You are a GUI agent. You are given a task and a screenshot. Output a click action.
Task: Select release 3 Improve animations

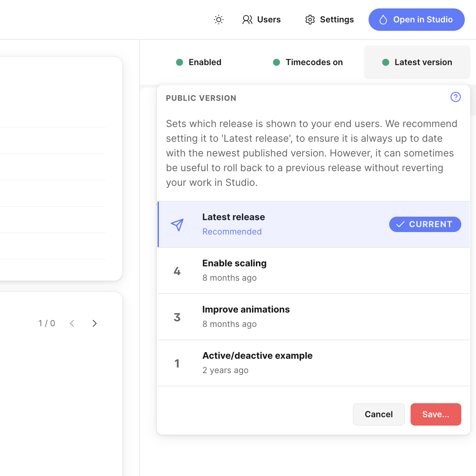coord(314,317)
